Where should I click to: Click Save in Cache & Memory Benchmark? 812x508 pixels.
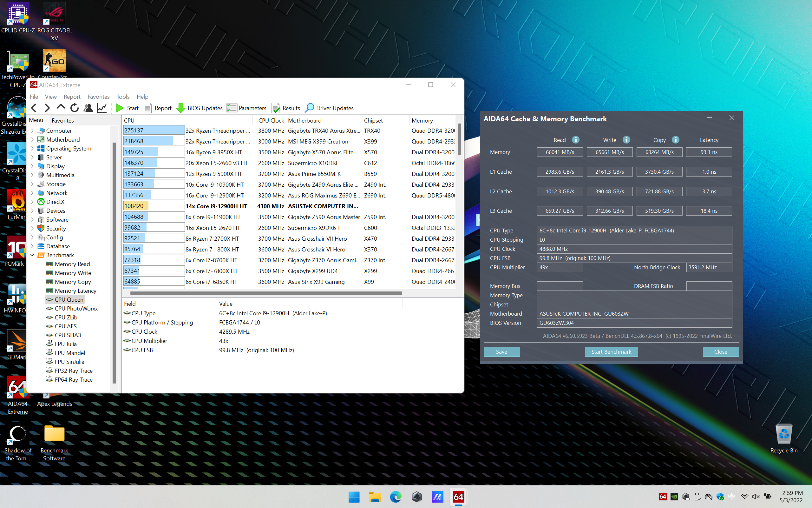point(501,352)
